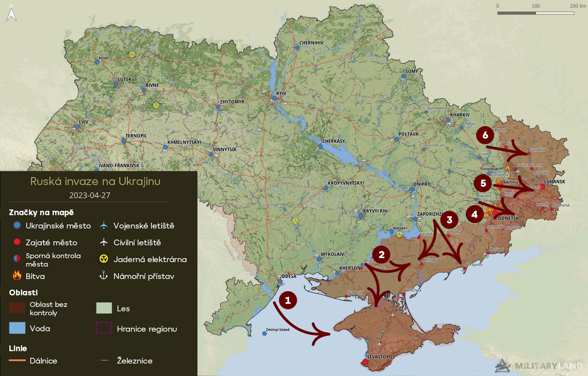Click the LUTSK city label
Screen dimensions: 588x376
(x=124, y=79)
